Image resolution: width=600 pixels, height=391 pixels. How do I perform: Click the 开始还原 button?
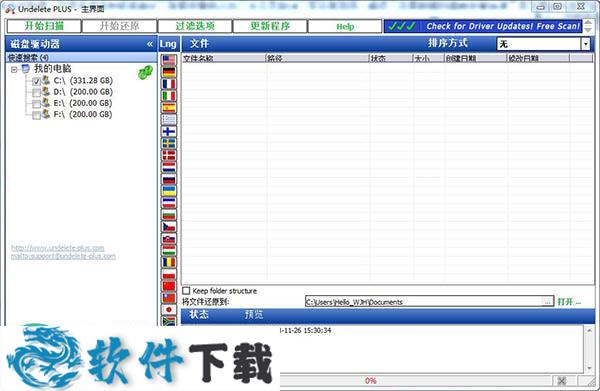119,26
